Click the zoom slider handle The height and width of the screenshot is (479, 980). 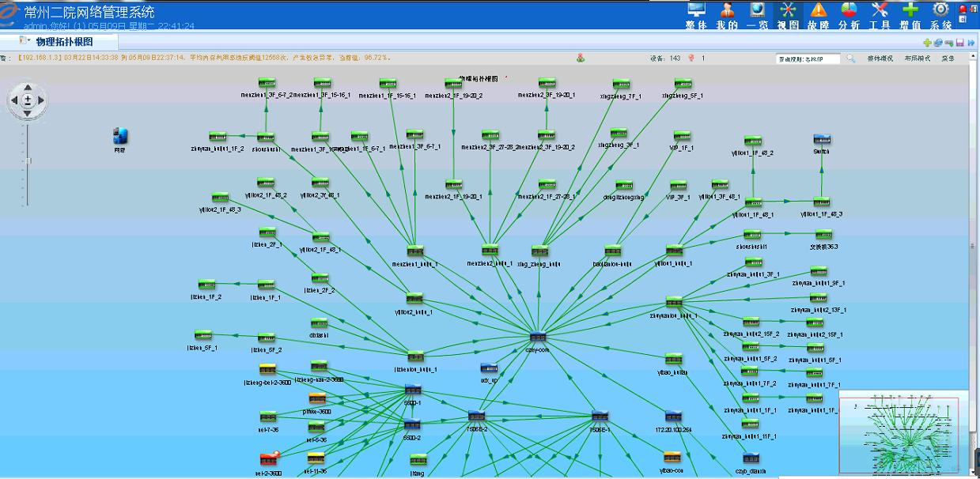[x=28, y=160]
